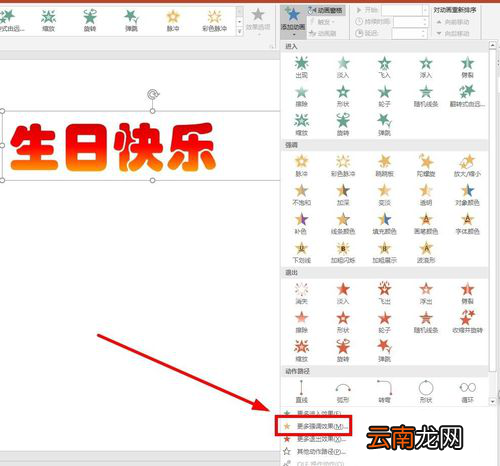
Task: Open 更多进入效果(E) more entrance effects
Action: coord(314,413)
